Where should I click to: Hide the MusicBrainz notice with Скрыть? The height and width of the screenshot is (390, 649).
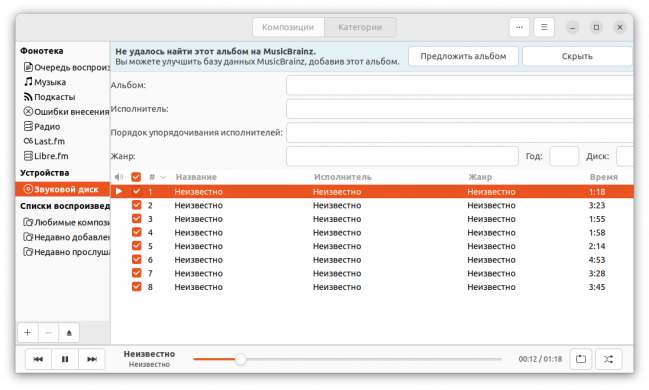click(577, 56)
